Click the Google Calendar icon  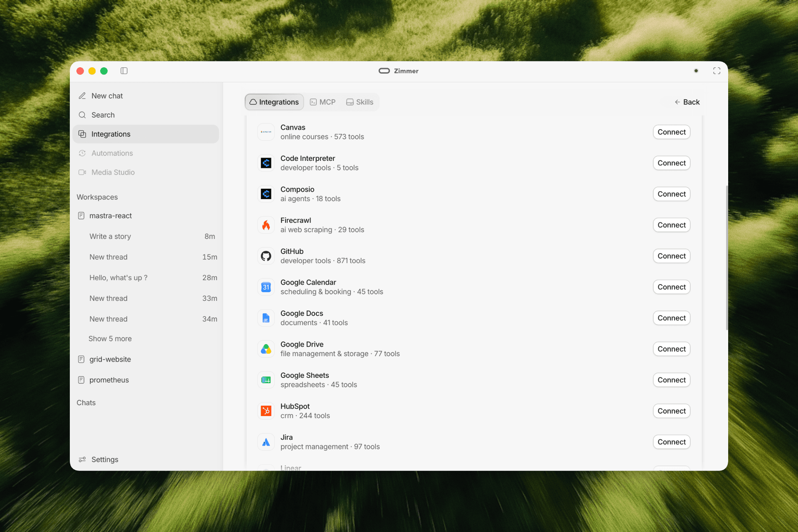coord(266,287)
